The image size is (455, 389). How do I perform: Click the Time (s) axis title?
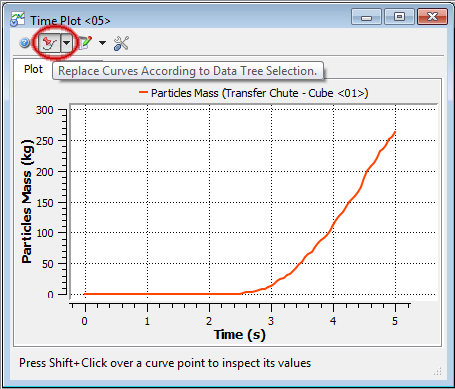click(240, 334)
